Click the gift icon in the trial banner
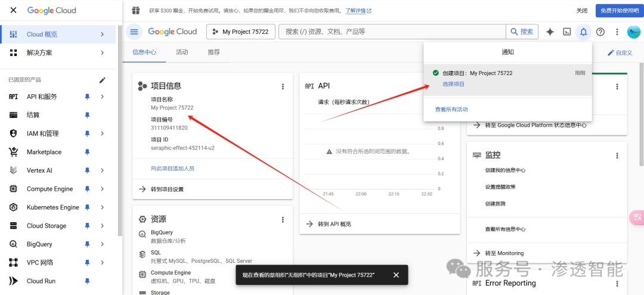This screenshot has width=644, height=295. click(135, 11)
